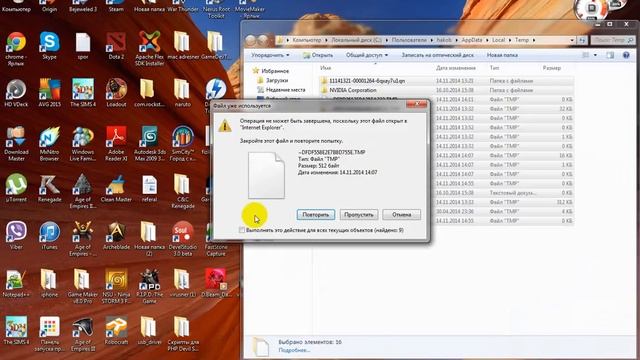The width and height of the screenshot is (640, 360).
Task: Open the view options dropdown arrow
Action: click(x=595, y=55)
